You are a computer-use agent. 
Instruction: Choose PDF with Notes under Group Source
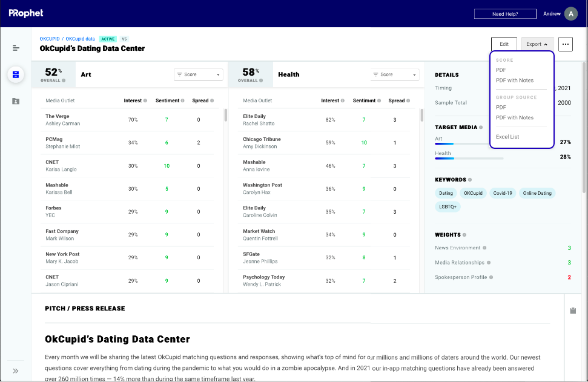[515, 117]
